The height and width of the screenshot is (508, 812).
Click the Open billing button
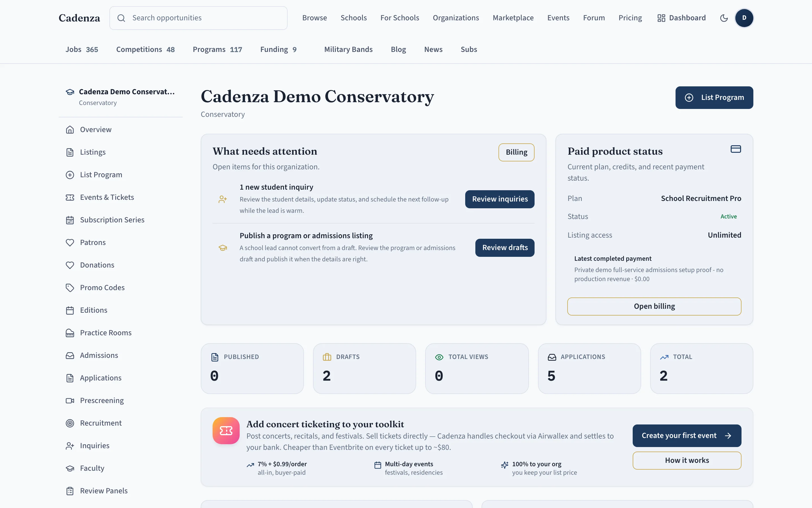[654, 306]
